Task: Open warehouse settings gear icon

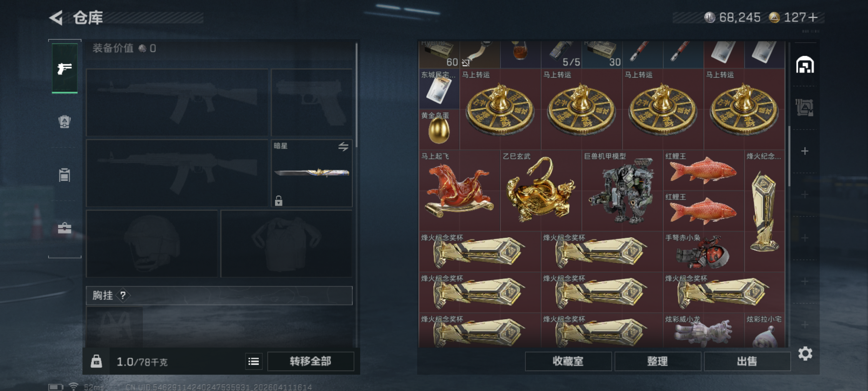Action: pyautogui.click(x=805, y=353)
